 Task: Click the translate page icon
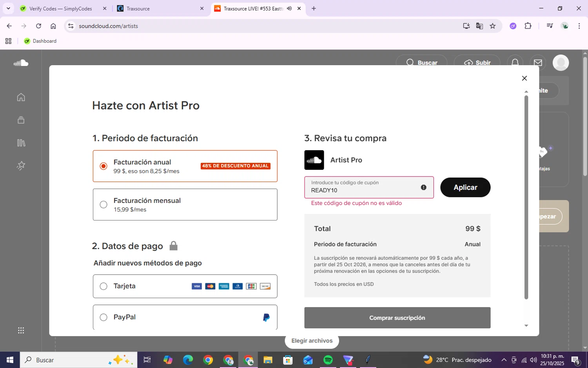(x=479, y=26)
